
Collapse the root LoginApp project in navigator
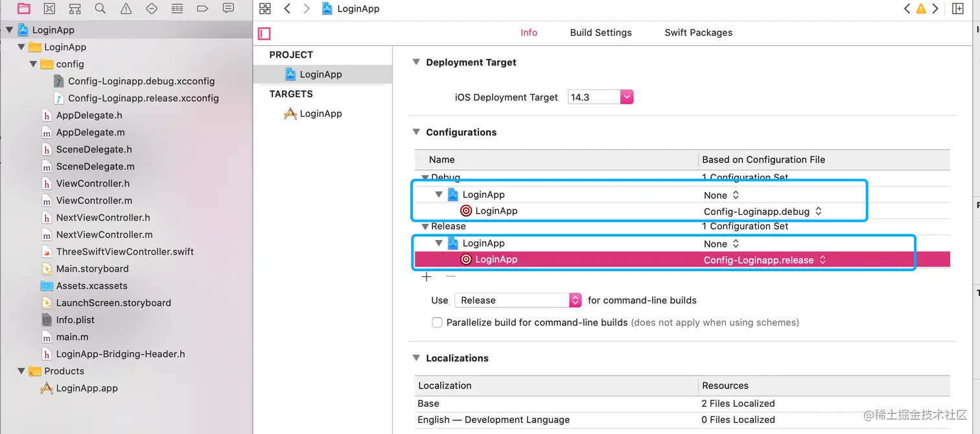point(9,30)
